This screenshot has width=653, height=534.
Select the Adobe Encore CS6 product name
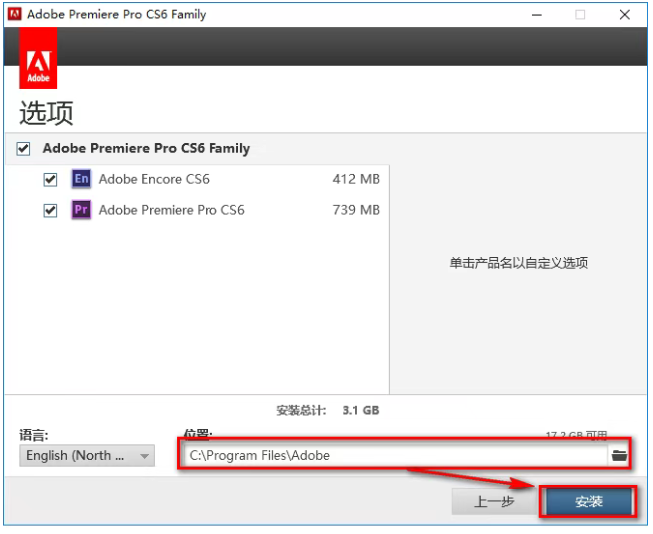click(154, 179)
